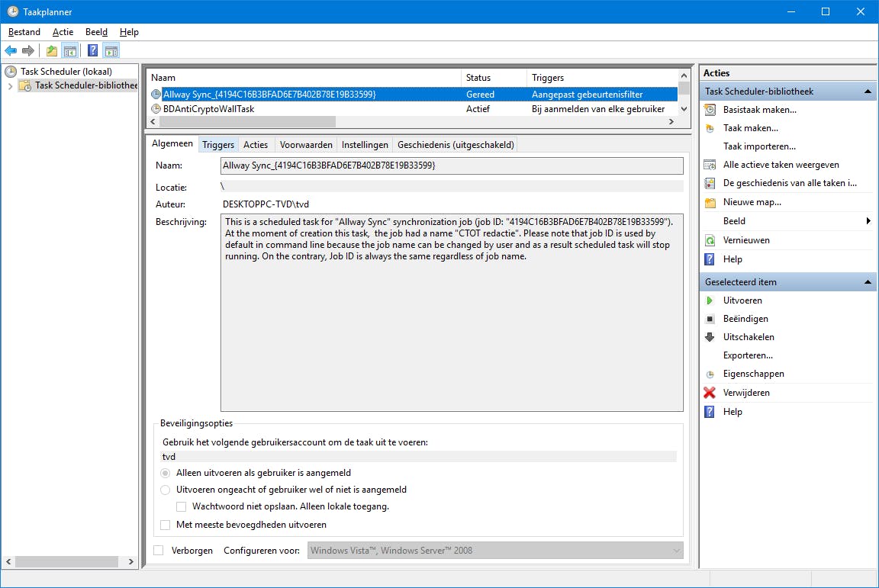Click the Uitschakelen down-arrow icon
Screen dimensions: 879x588
[710, 337]
